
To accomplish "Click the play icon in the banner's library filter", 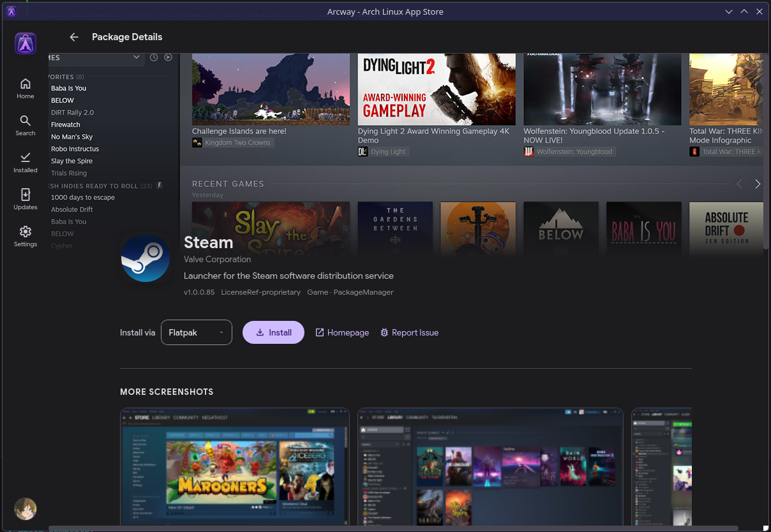I will click(168, 57).
